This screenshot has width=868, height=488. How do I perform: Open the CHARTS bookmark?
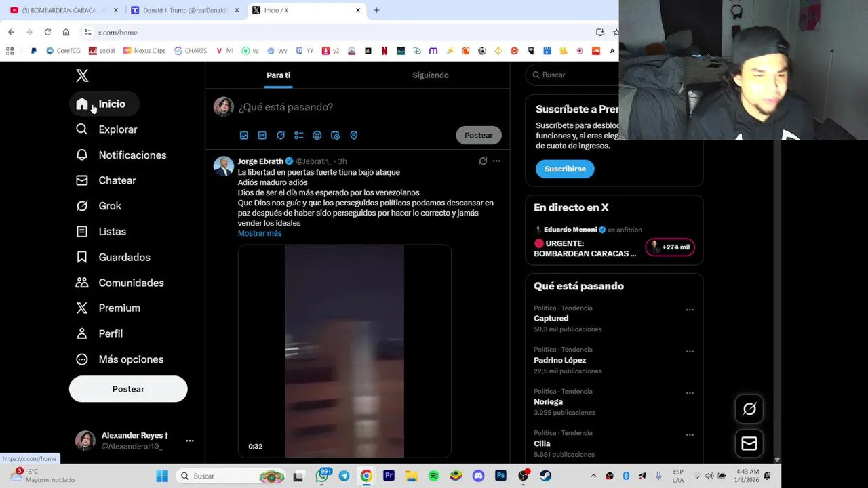(191, 51)
